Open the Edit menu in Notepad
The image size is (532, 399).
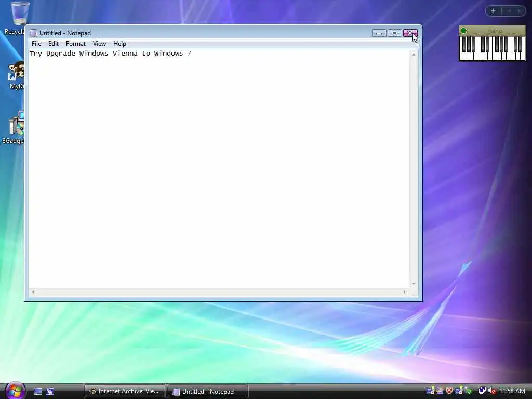pyautogui.click(x=54, y=44)
